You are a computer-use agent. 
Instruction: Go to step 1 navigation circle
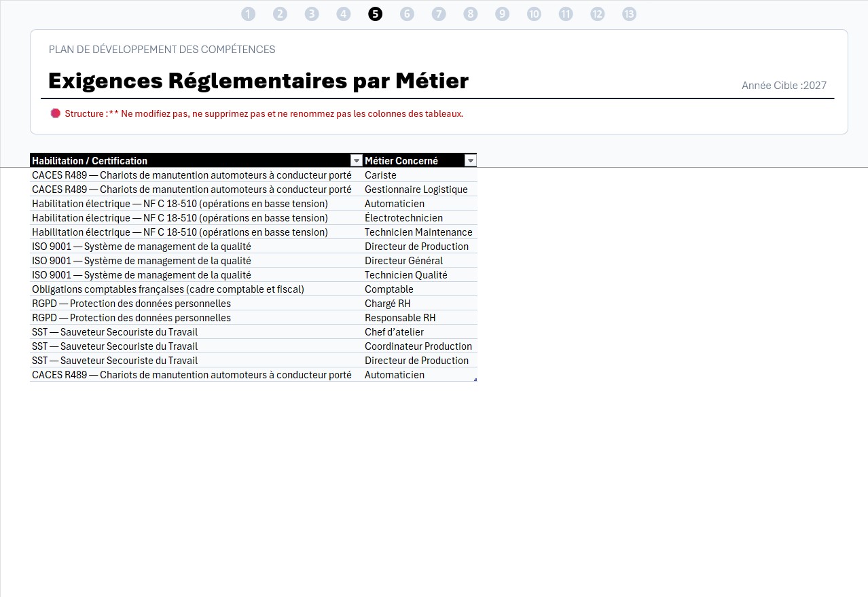[248, 14]
